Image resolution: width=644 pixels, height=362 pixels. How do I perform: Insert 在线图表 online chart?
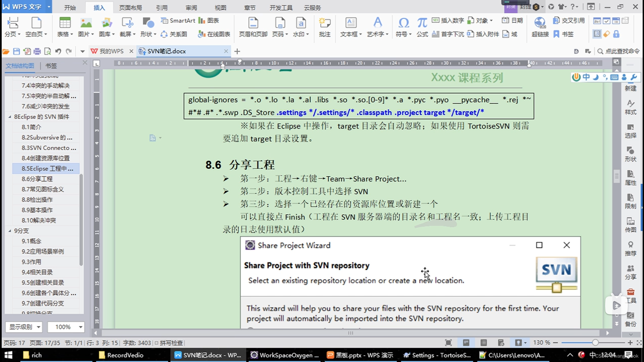click(x=214, y=34)
